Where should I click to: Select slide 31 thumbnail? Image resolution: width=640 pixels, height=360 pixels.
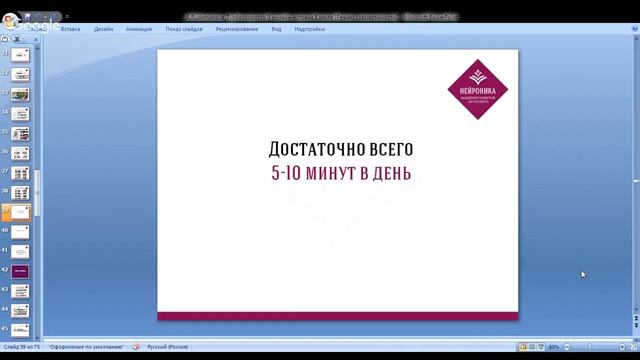coord(20,55)
